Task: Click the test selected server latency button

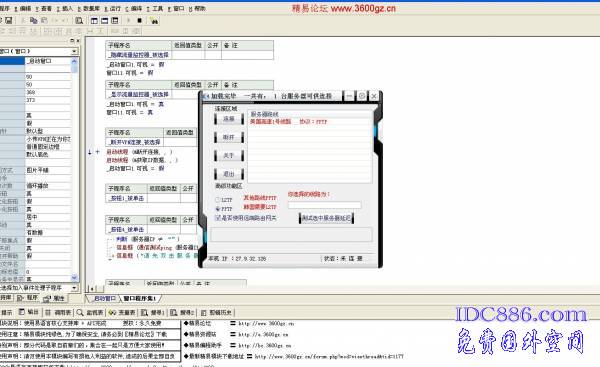Action: coord(326,218)
